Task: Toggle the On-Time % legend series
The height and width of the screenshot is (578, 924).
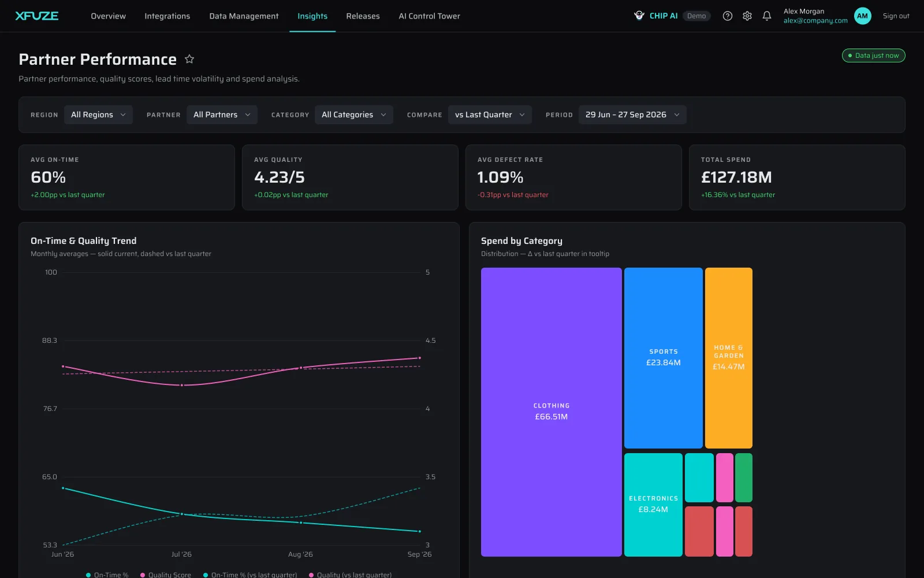Action: 107,575
